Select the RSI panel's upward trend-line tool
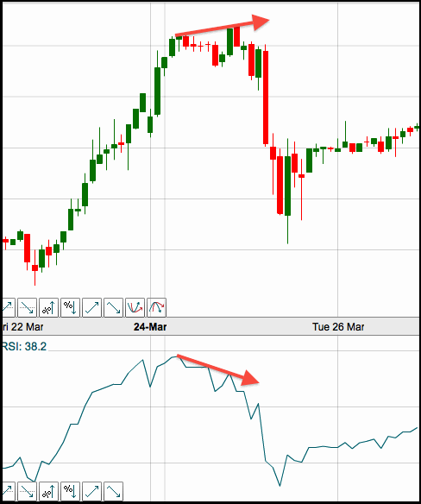This screenshot has height=504, width=421. [x=91, y=491]
